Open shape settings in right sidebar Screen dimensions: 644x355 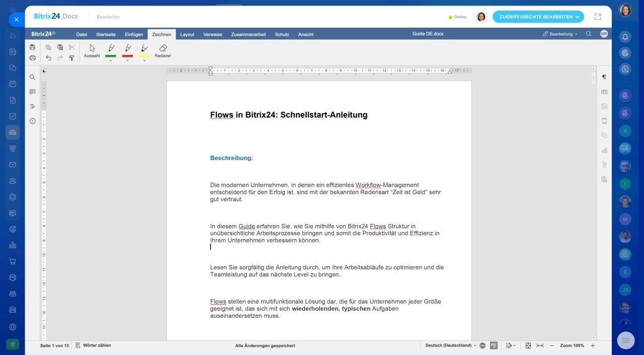coord(604,135)
